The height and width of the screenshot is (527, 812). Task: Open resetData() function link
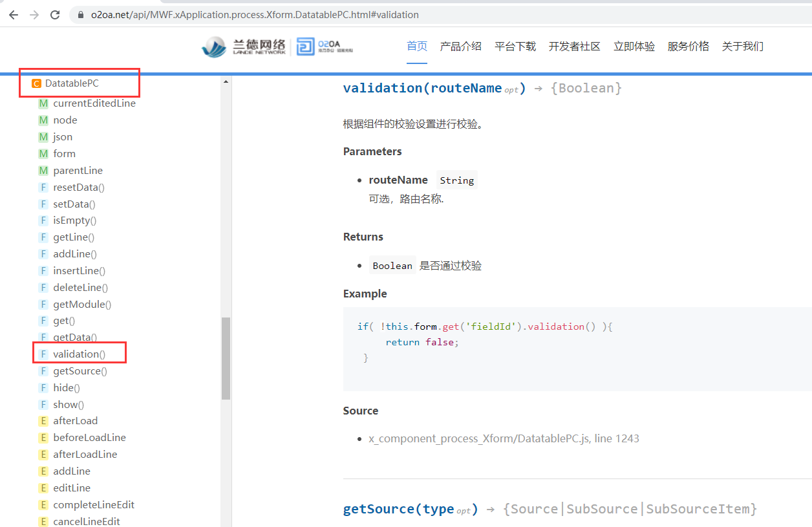[x=79, y=187]
